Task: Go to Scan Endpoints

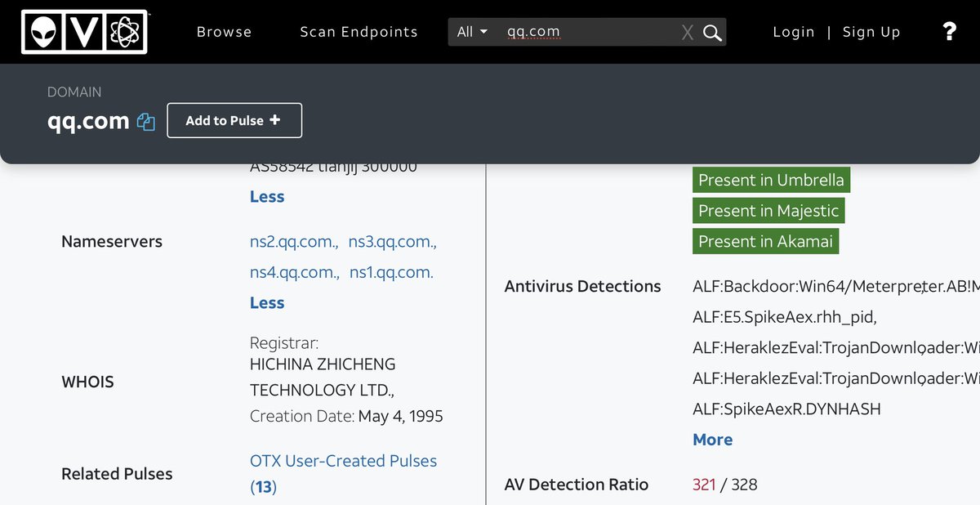Action: (x=359, y=32)
